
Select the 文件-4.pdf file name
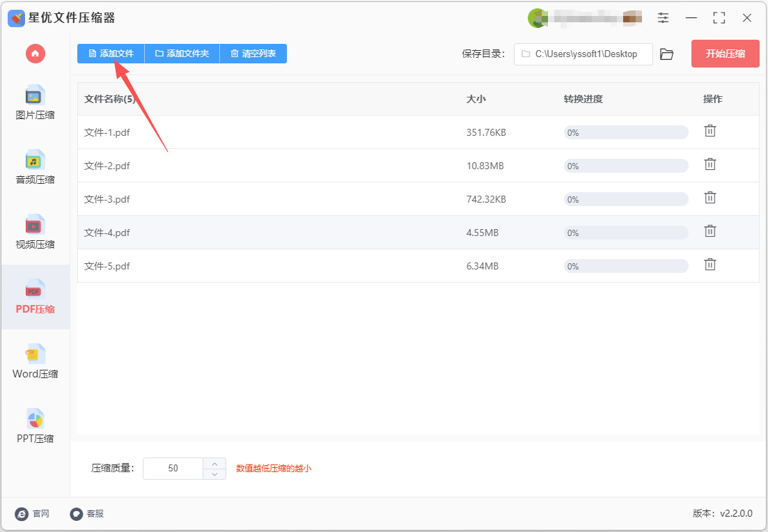pyautogui.click(x=107, y=232)
